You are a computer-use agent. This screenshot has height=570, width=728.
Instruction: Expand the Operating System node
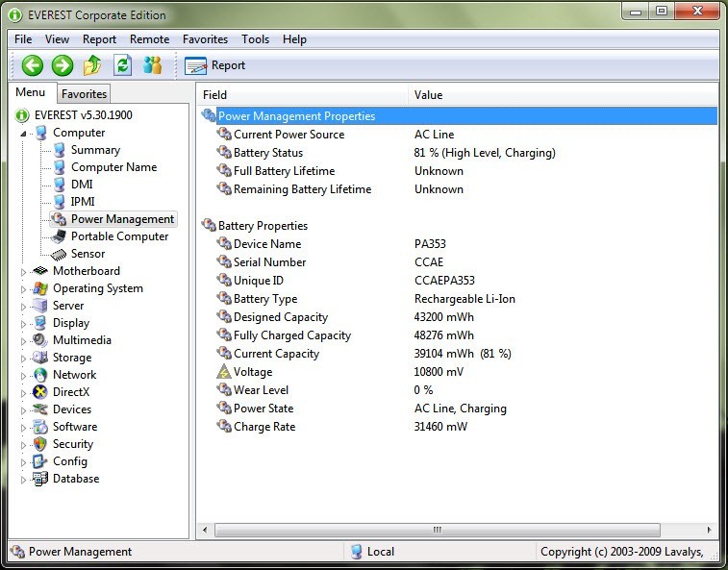pyautogui.click(x=23, y=289)
